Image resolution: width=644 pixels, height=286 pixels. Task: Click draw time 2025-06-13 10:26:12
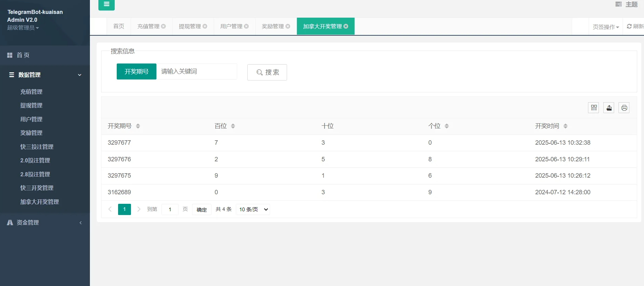[563, 176]
